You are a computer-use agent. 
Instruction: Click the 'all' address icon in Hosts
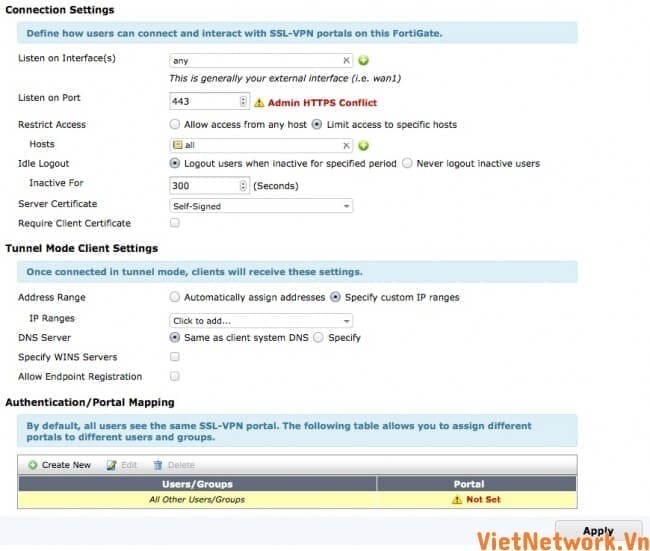[177, 145]
